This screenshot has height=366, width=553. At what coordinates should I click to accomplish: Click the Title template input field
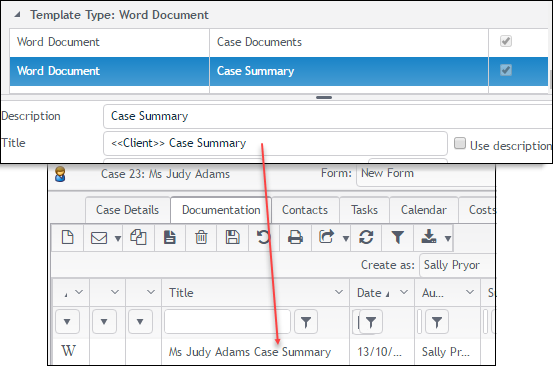(x=275, y=144)
